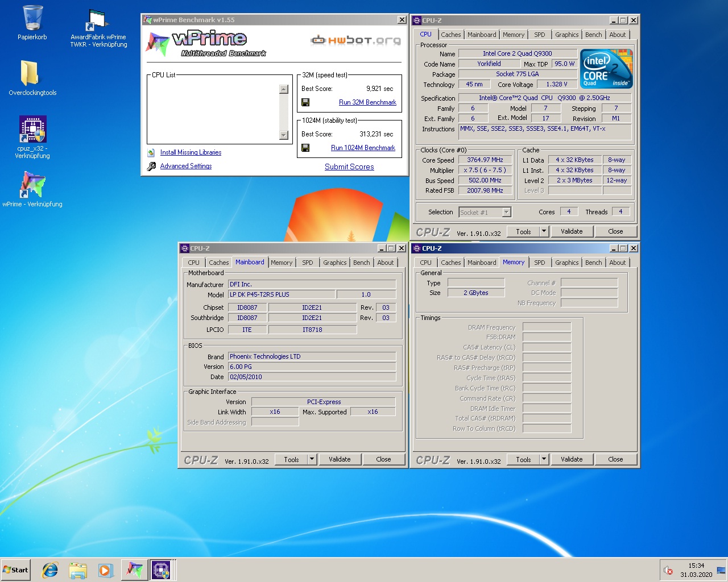This screenshot has height=582, width=728.
Task: Open Windows Media Player in the taskbar
Action: click(105, 570)
